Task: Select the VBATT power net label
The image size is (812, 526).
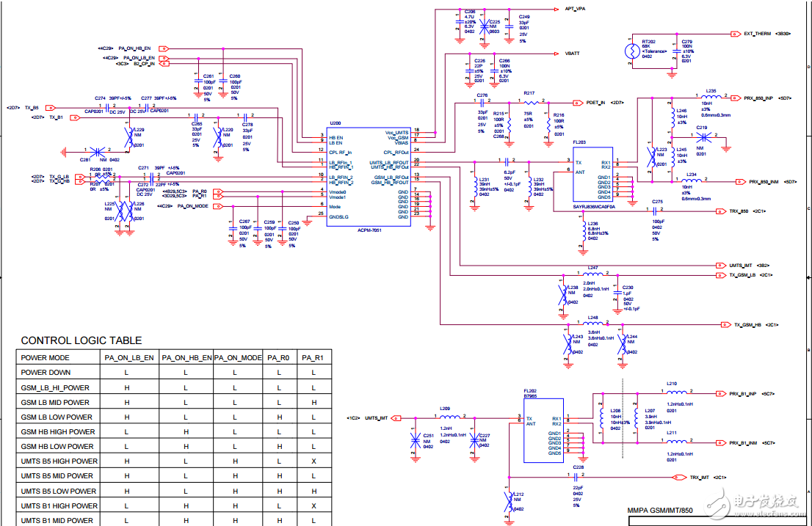Action: point(572,54)
